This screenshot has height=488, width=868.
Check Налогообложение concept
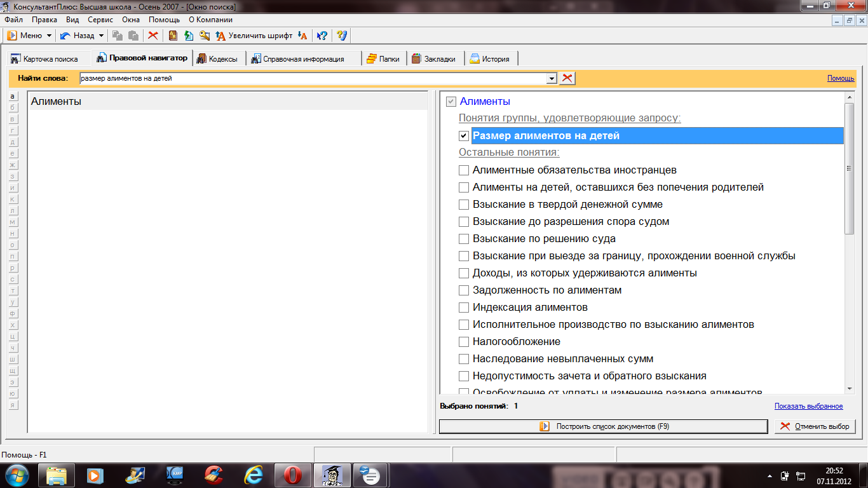tap(464, 342)
